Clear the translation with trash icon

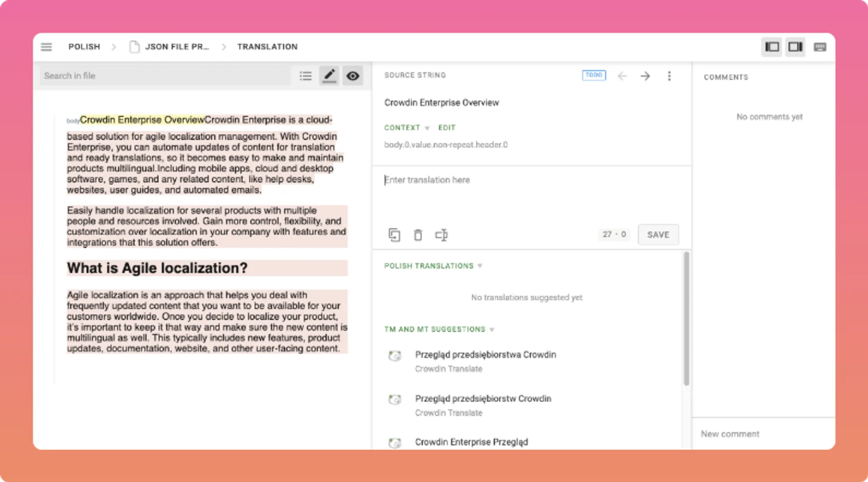point(418,235)
